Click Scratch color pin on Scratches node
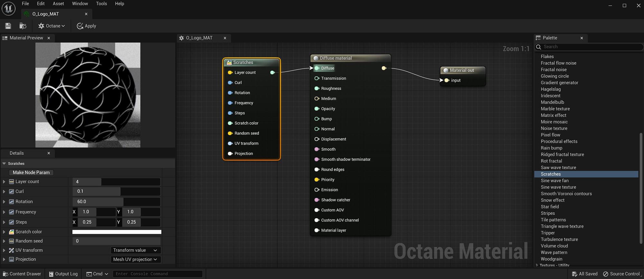 [230, 123]
